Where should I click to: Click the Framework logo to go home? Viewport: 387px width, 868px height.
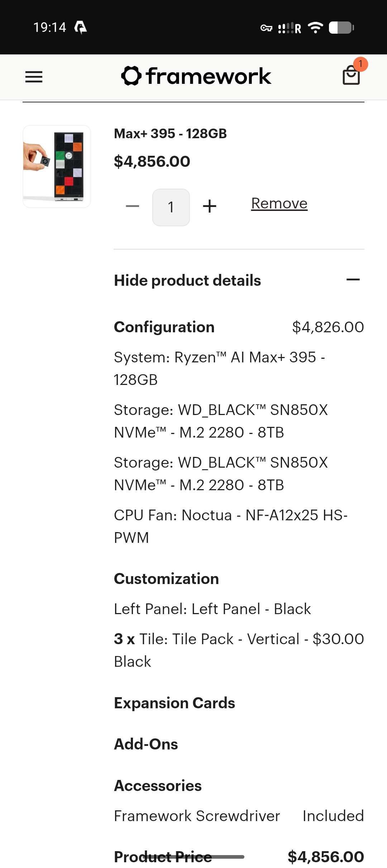[196, 76]
